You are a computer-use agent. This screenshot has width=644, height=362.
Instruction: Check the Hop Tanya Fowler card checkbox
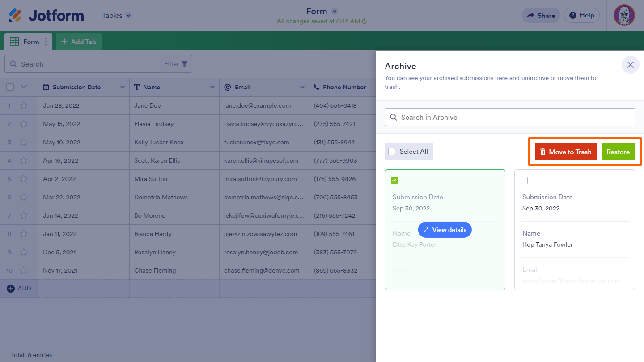[x=524, y=181]
